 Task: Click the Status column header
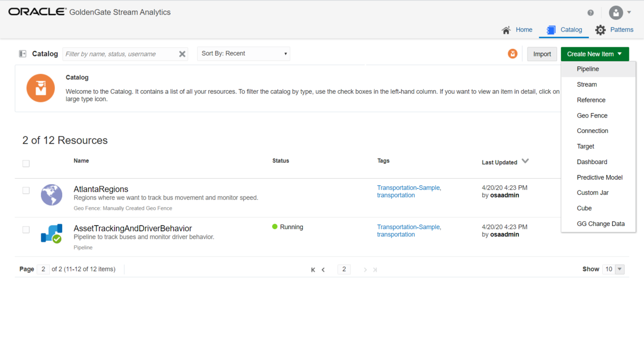[281, 160]
